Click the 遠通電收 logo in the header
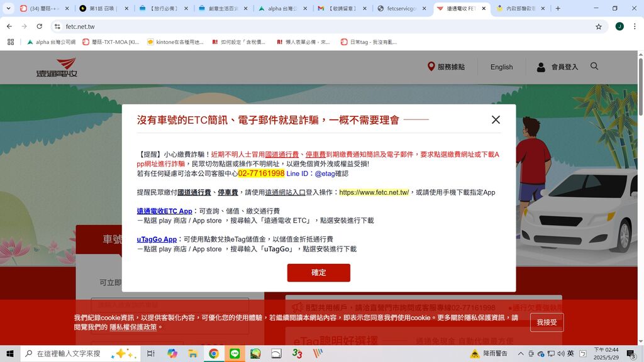 [57, 67]
